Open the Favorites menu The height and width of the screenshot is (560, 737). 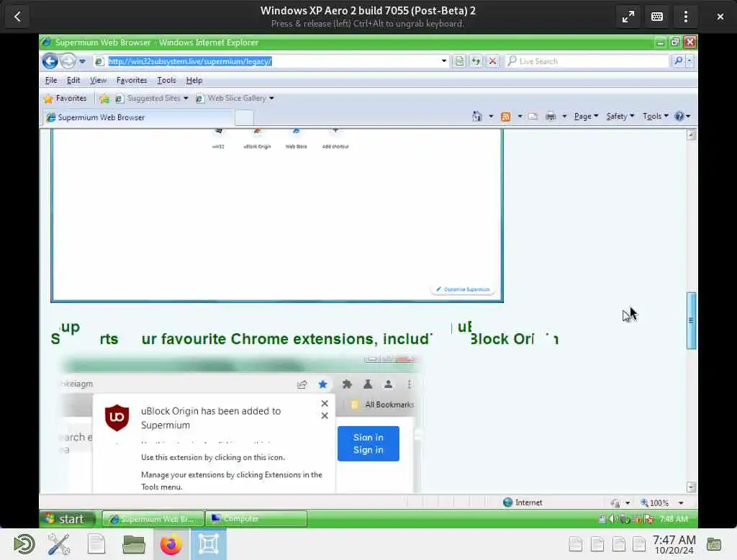[x=132, y=81]
